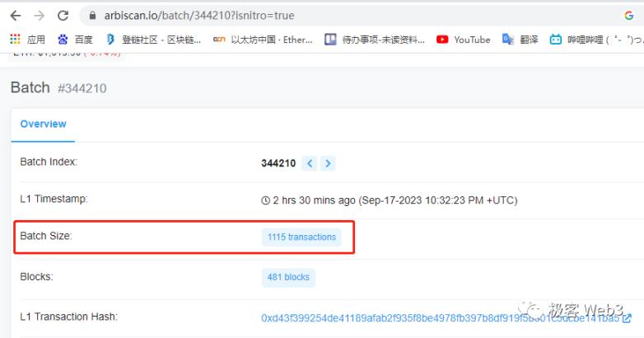Open the 1115 transactions badge
Viewport: 644px width, 338px height.
coord(301,237)
